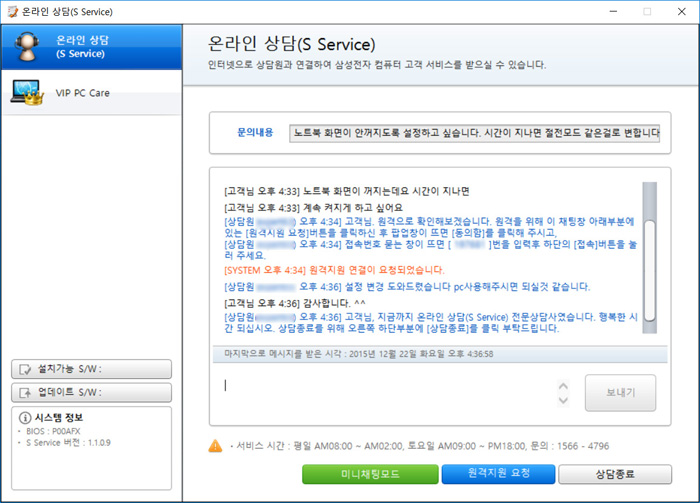Click the green 미니채팅모드 button
This screenshot has height=503, width=700.
click(x=370, y=474)
